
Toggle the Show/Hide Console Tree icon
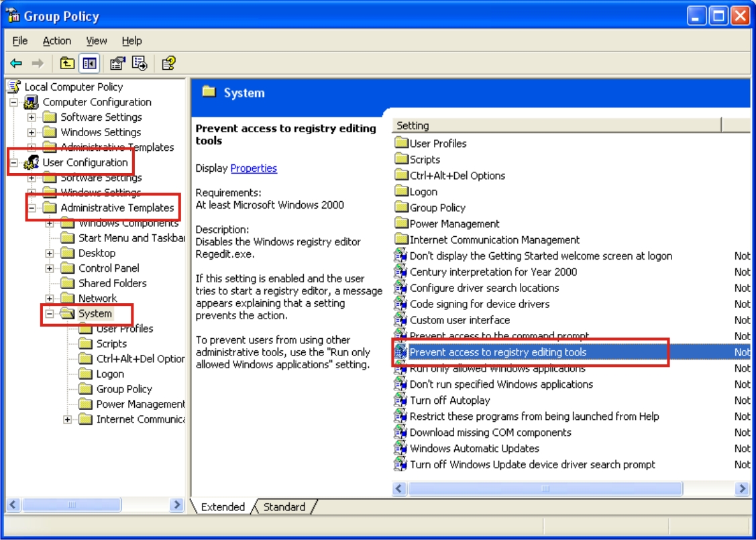(x=90, y=63)
